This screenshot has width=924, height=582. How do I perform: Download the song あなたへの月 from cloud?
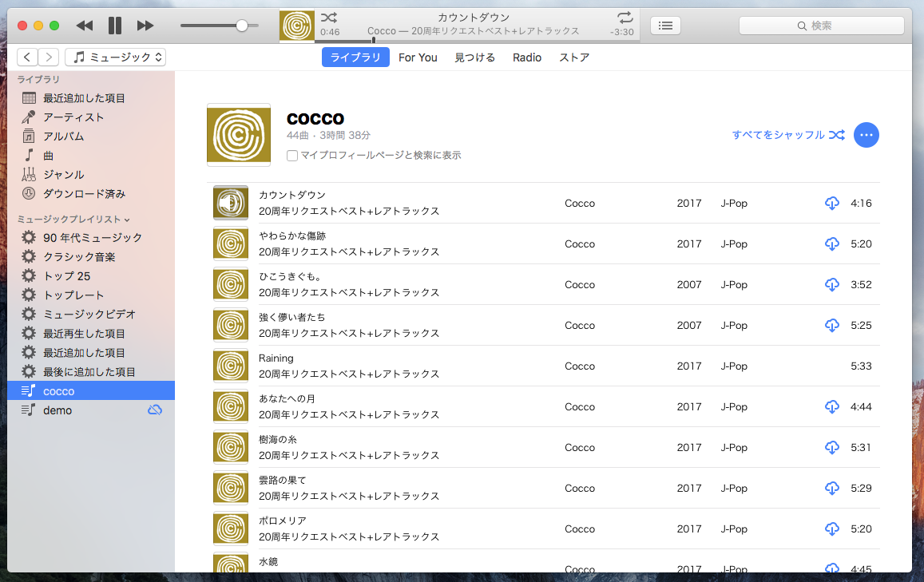pos(831,406)
